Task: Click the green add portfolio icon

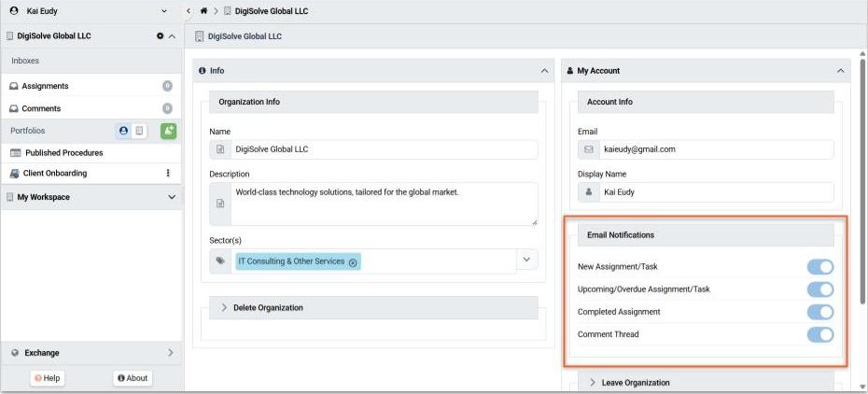Action: [168, 132]
